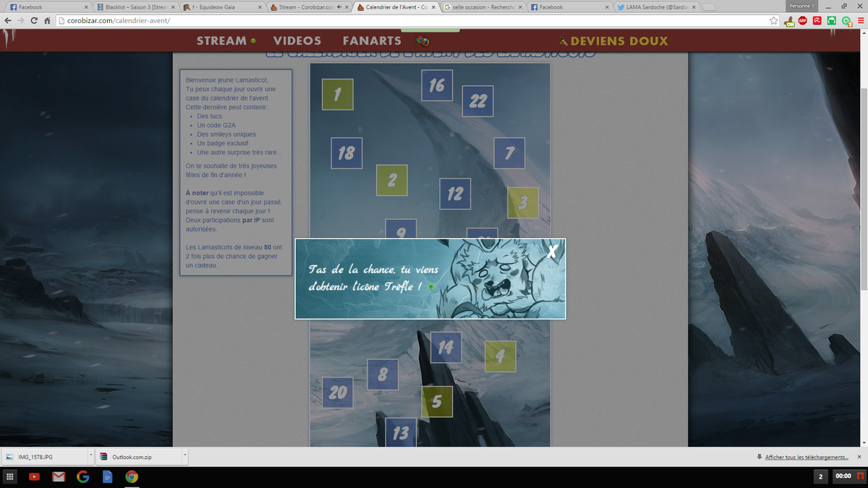The height and width of the screenshot is (488, 868).
Task: Open advent calendar box 20
Action: (x=338, y=393)
